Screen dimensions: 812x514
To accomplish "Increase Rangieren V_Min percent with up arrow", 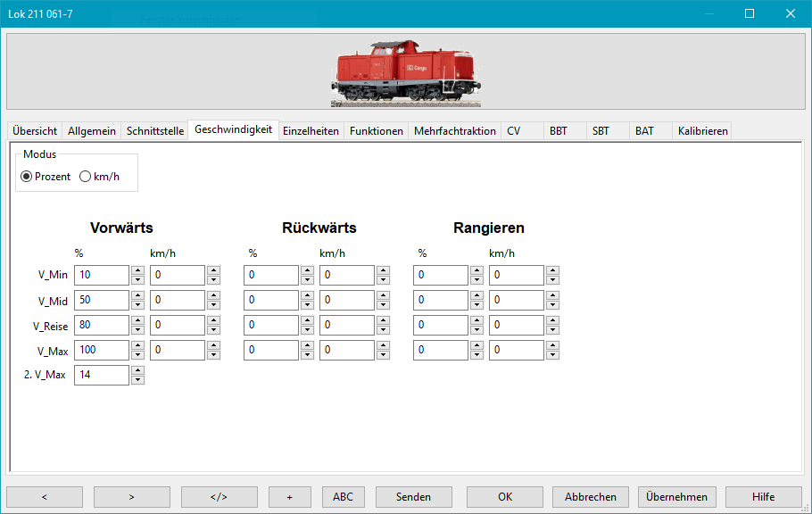I will [x=476, y=270].
